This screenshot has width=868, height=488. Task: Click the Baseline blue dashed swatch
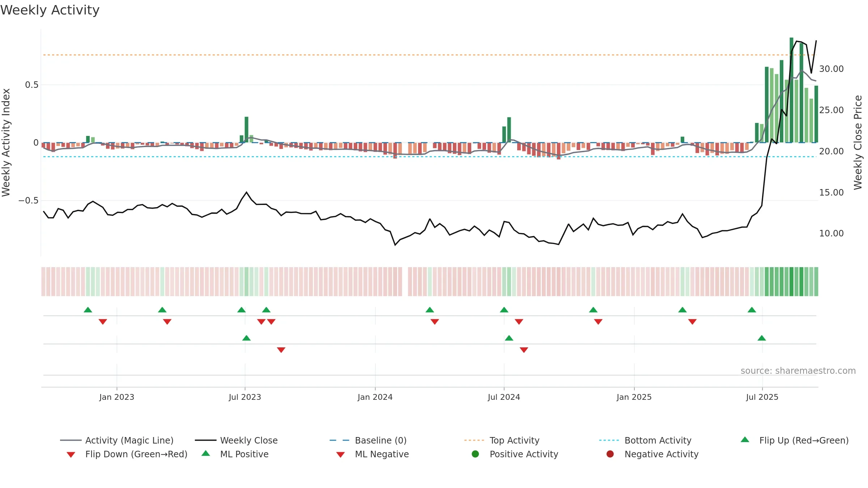point(339,440)
